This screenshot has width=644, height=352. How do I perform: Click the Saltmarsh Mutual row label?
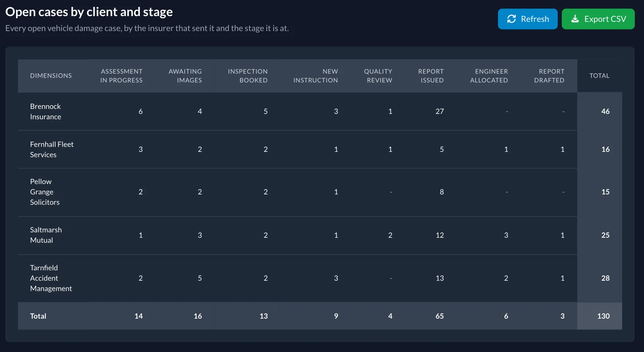pos(46,235)
